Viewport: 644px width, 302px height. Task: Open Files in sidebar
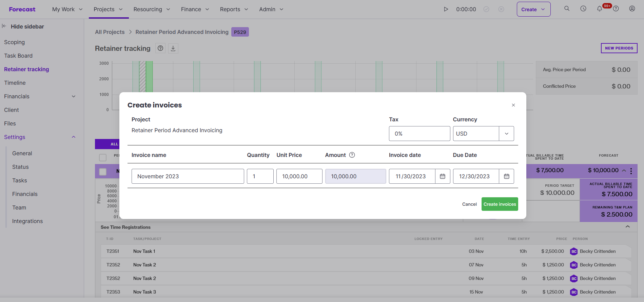point(10,123)
